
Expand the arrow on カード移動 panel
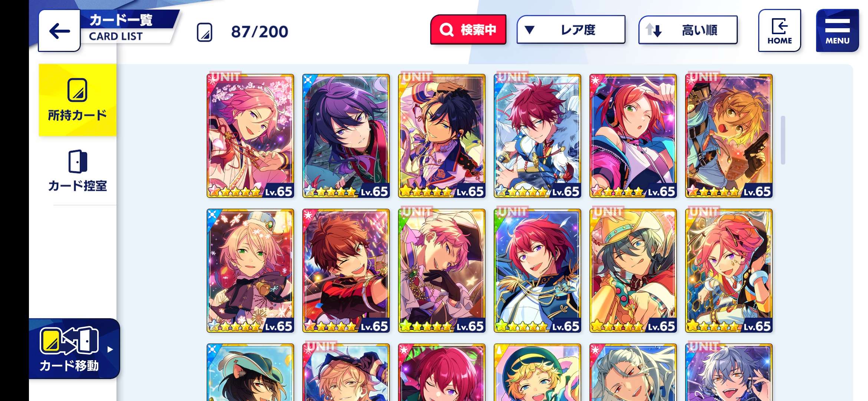[x=110, y=349]
